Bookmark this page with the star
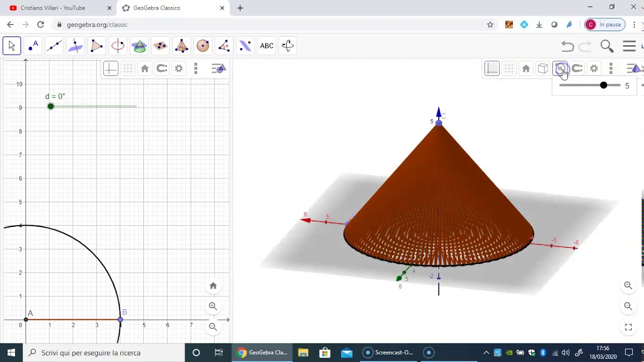The width and height of the screenshot is (644, 362). (490, 25)
